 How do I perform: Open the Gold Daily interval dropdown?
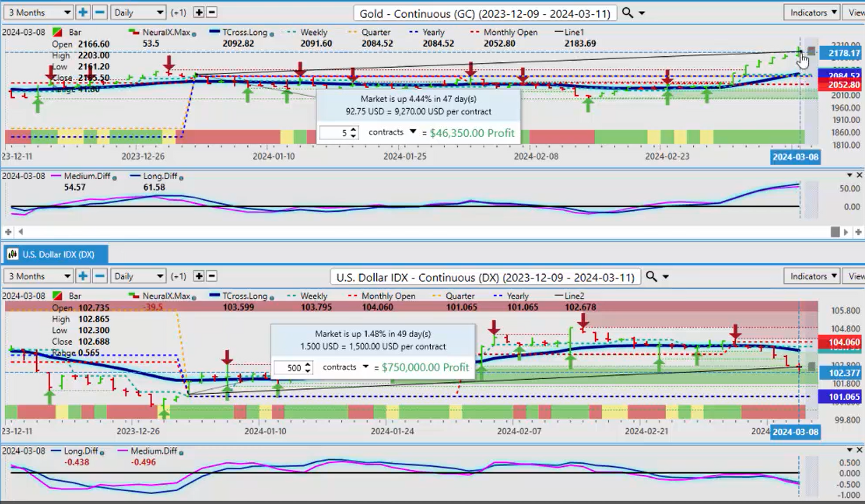click(138, 12)
